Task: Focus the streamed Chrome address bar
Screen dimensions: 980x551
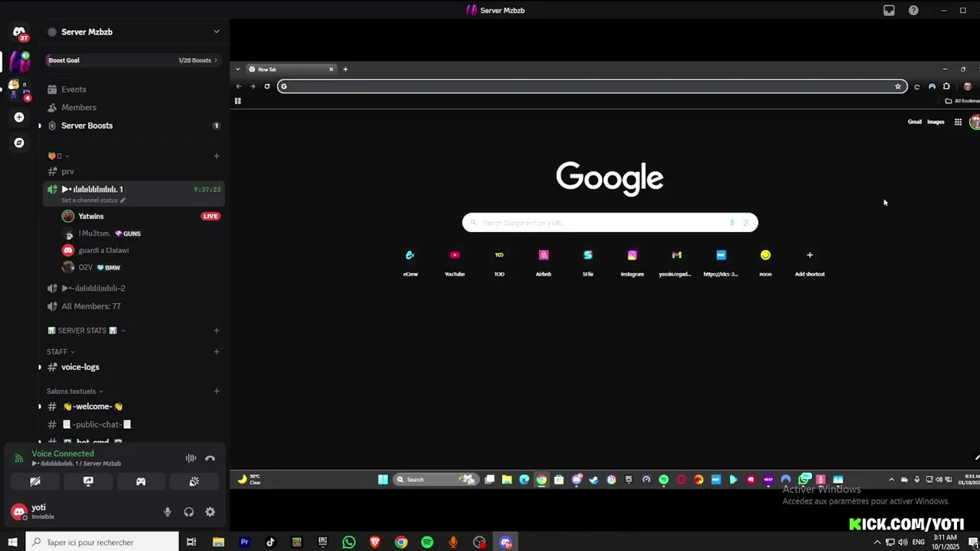Action: point(592,86)
